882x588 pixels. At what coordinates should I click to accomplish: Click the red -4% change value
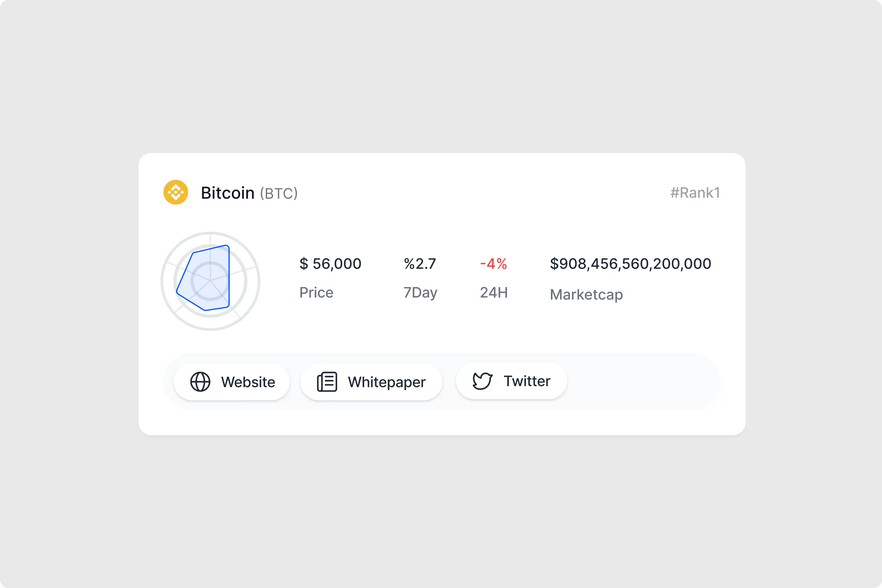[x=494, y=264]
